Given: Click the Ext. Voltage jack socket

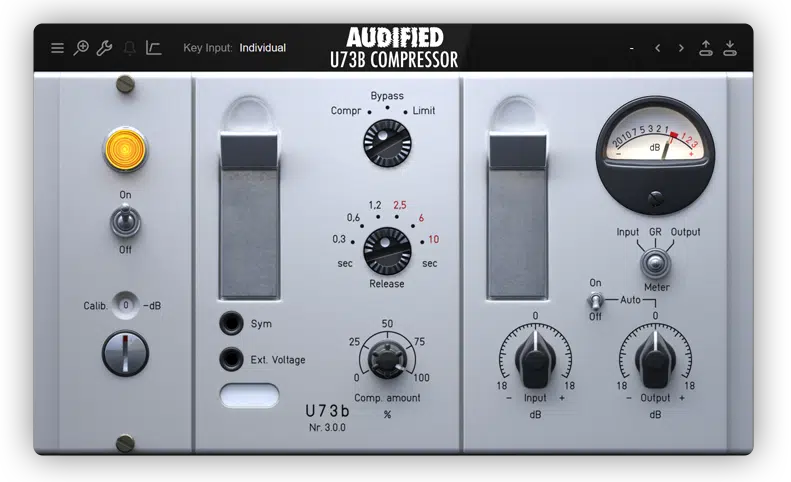Looking at the screenshot, I should (x=232, y=359).
